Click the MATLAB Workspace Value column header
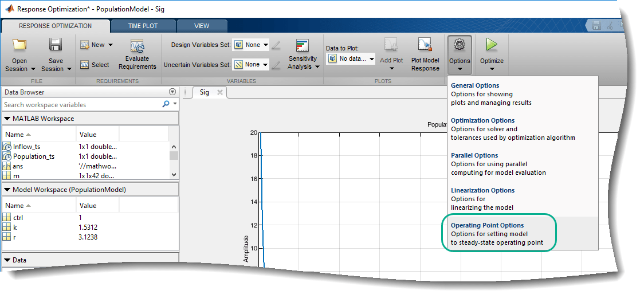644x298 pixels. (x=98, y=135)
